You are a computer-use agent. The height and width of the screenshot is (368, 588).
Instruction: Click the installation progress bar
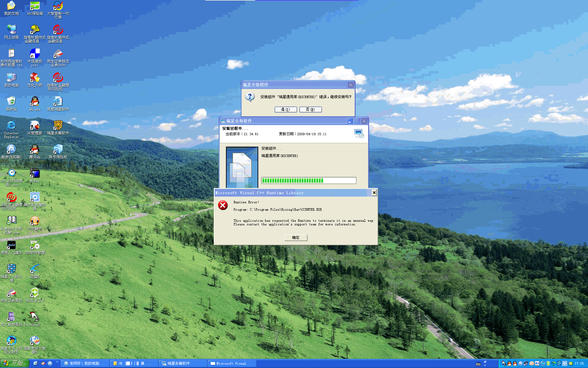(308, 180)
